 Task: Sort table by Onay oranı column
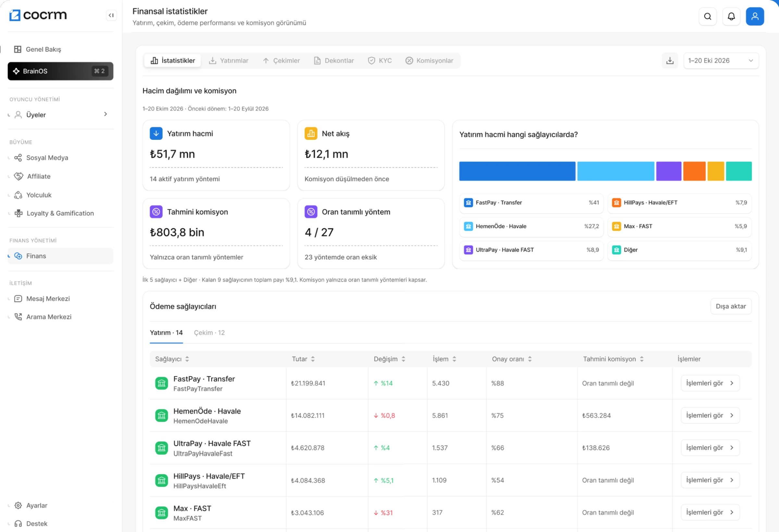tap(512, 359)
